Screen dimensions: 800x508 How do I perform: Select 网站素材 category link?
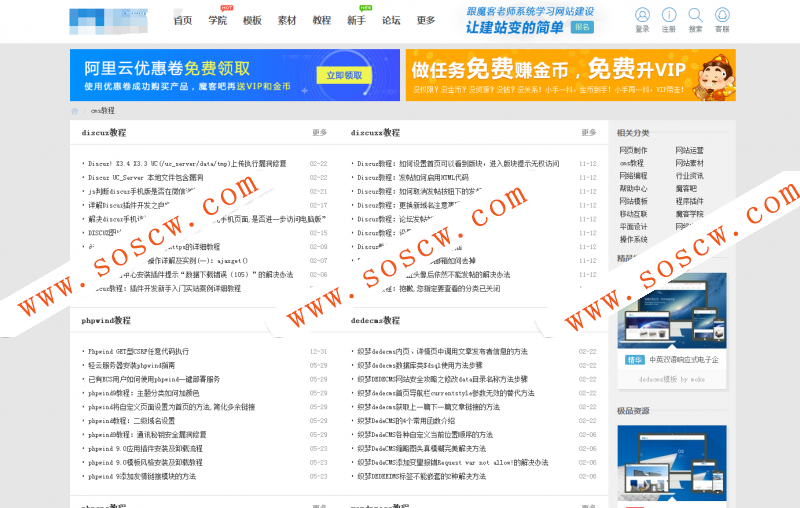point(689,163)
